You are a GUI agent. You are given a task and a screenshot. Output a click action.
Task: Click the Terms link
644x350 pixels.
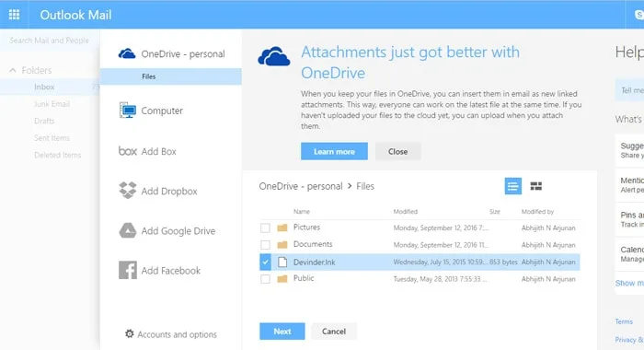[x=624, y=321]
